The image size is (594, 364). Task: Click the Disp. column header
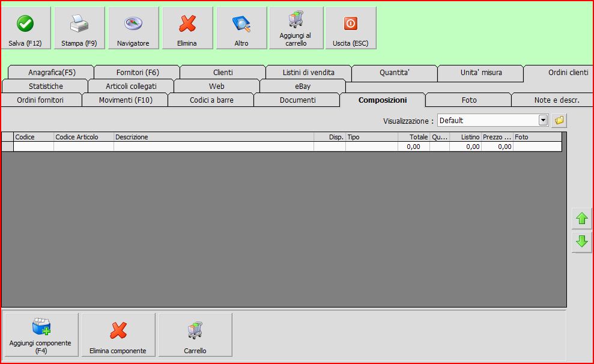pyautogui.click(x=330, y=137)
